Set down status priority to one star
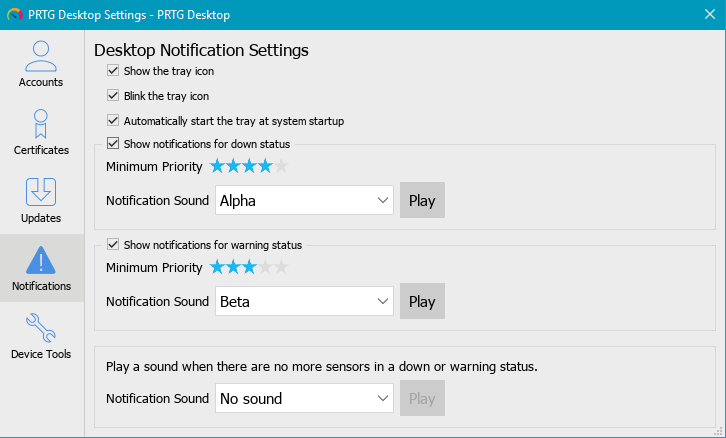Viewport: 726px width, 438px height. (217, 166)
